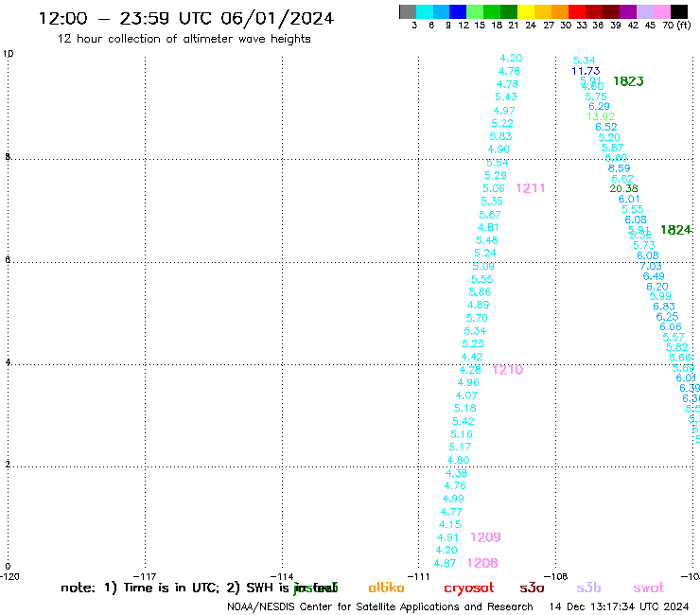Image resolution: width=700 pixels, height=615 pixels.
Task: Click the wave height value 5.67
Action: pyautogui.click(x=490, y=215)
